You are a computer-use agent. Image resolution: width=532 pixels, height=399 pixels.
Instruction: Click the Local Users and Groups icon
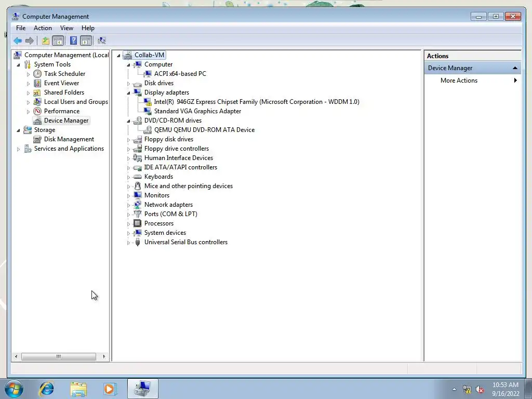coord(37,102)
